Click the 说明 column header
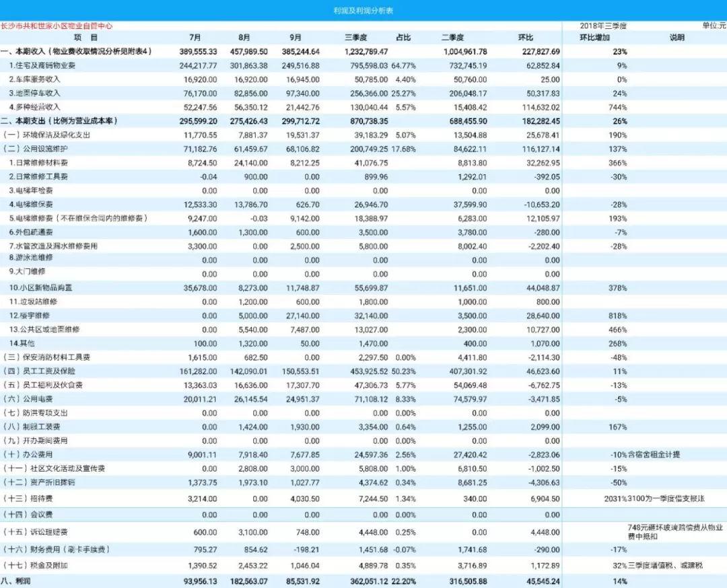727x588 pixels. 677,38
